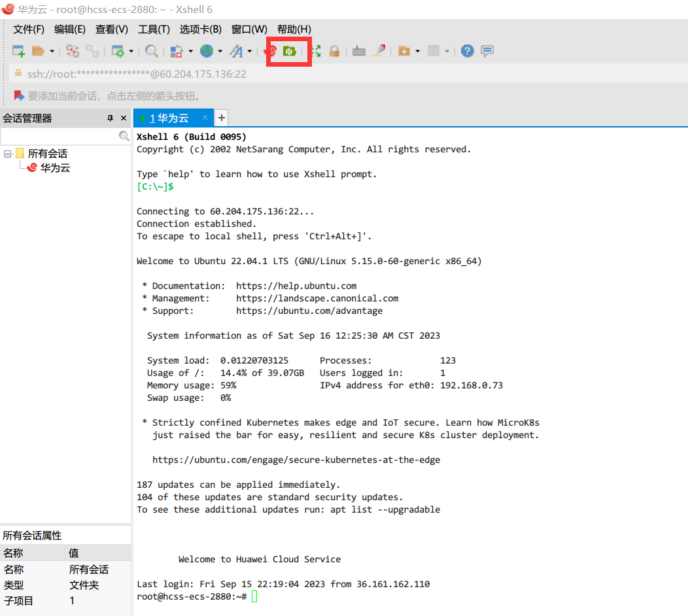Click the Find magnifier toolbar icon
Screen dimensions: 688x616
pos(152,51)
